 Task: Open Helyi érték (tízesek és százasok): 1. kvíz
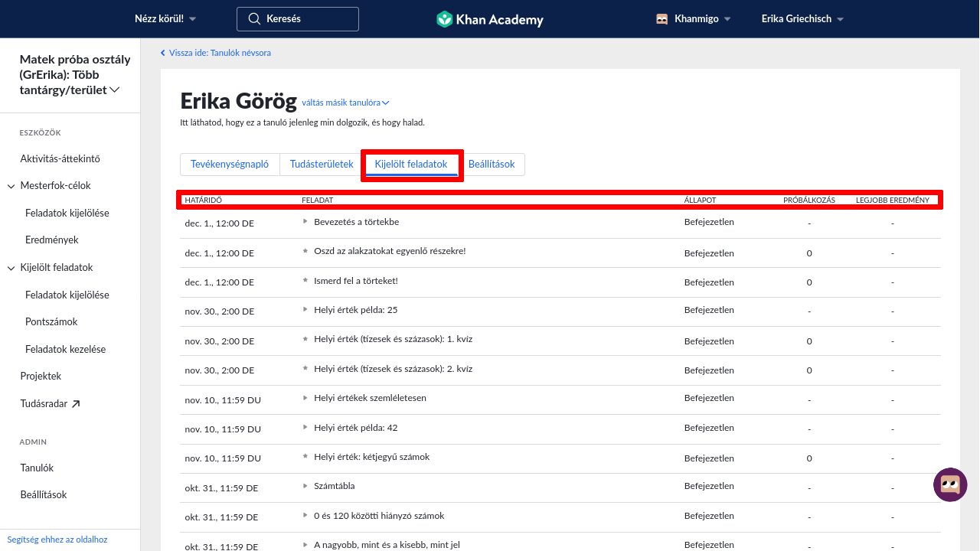393,339
